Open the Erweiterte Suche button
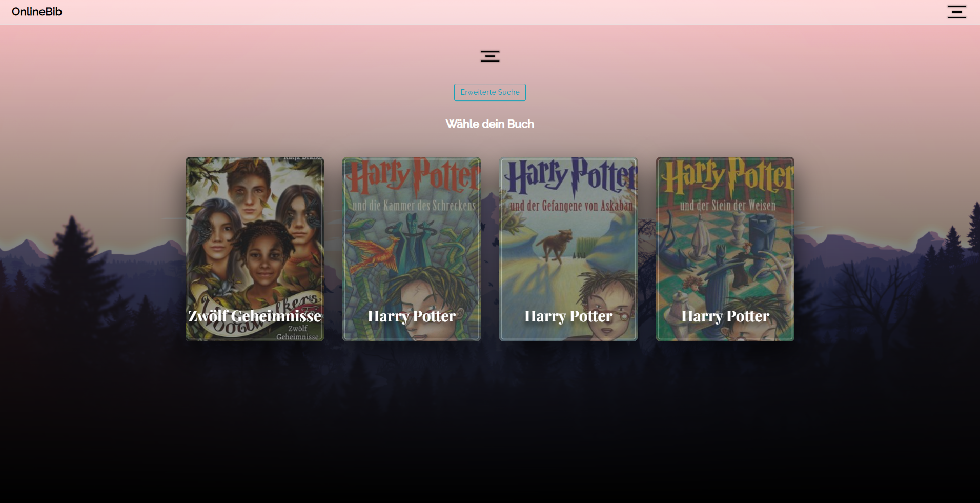 pyautogui.click(x=490, y=92)
